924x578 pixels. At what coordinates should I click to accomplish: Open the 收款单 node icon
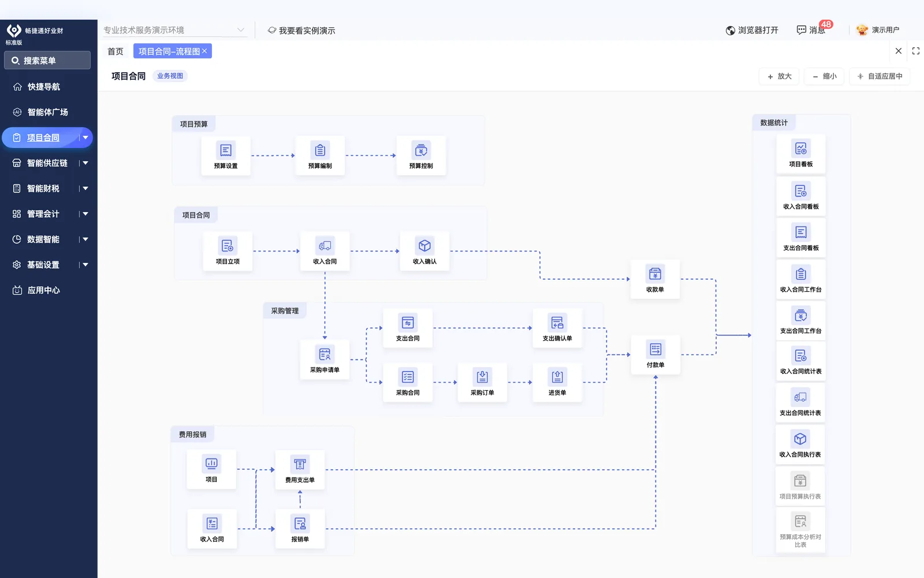[x=655, y=274]
